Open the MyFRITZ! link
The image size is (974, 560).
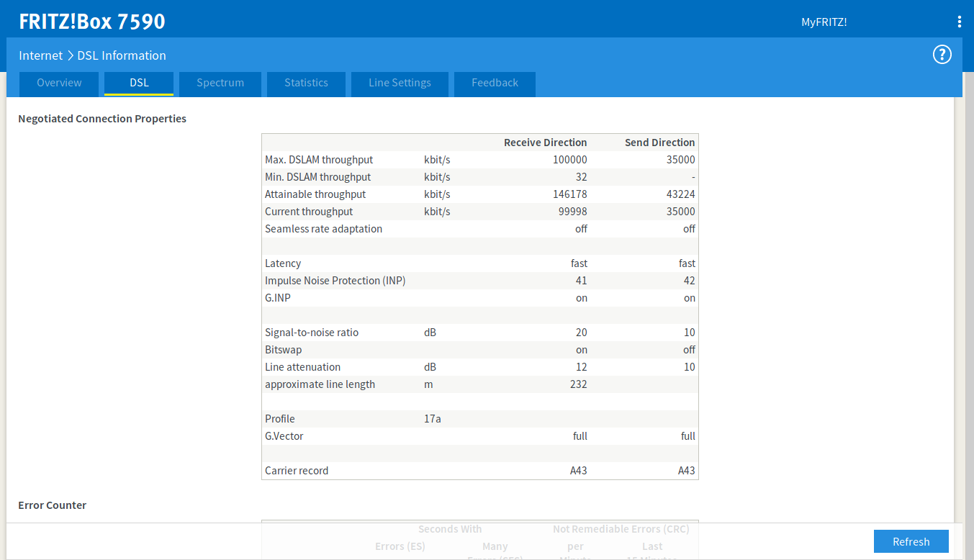[x=824, y=22]
